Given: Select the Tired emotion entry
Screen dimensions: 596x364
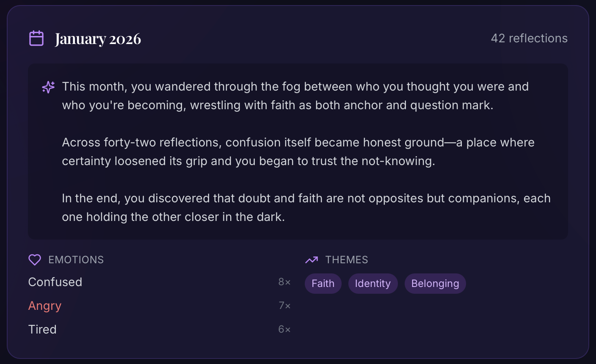Looking at the screenshot, I should tap(42, 330).
